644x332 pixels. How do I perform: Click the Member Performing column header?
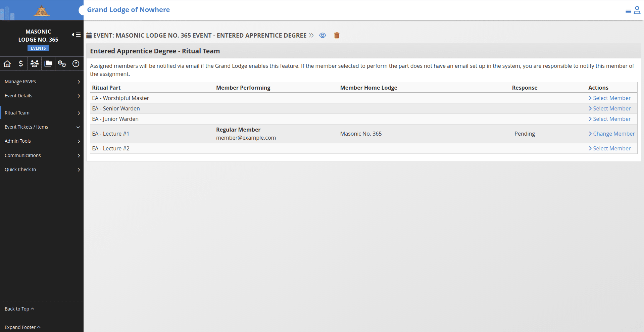243,88
